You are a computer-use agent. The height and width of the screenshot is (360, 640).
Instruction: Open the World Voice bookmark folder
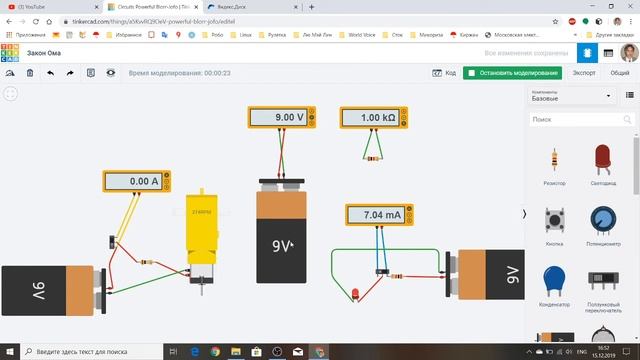(x=358, y=35)
